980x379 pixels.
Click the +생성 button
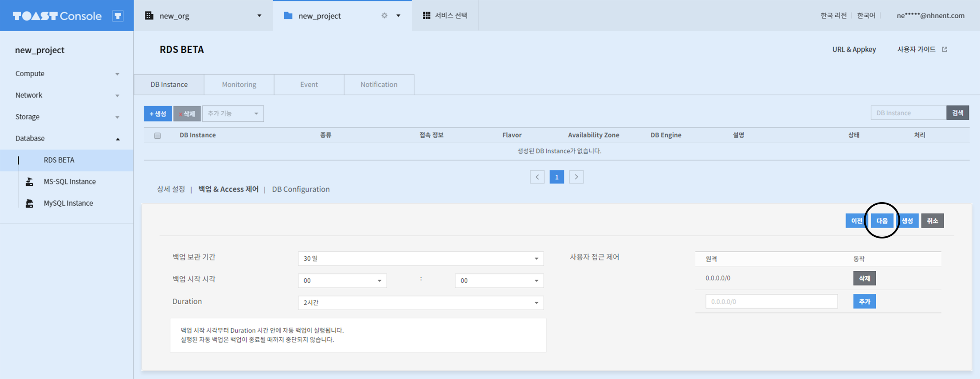coord(158,113)
